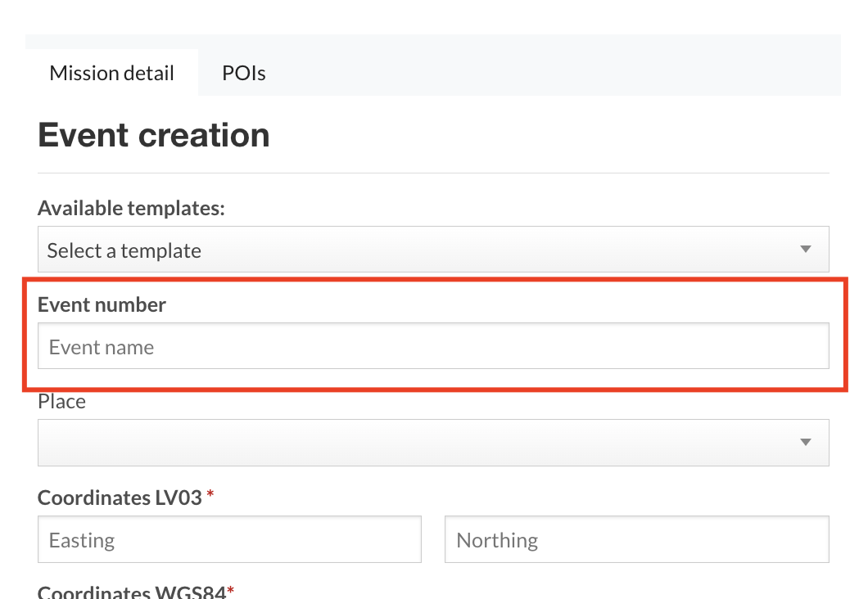Click the arrow icon of the template dropdown
The image size is (868, 599).
point(805,250)
